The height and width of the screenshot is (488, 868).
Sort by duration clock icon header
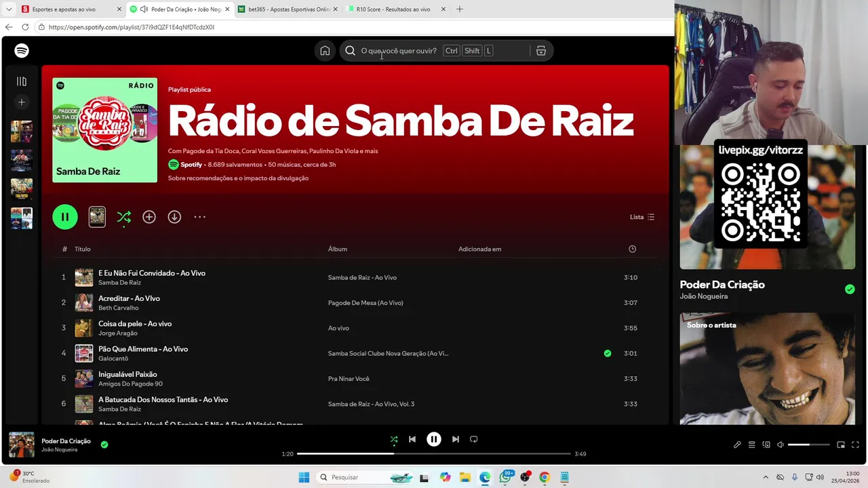tap(632, 249)
